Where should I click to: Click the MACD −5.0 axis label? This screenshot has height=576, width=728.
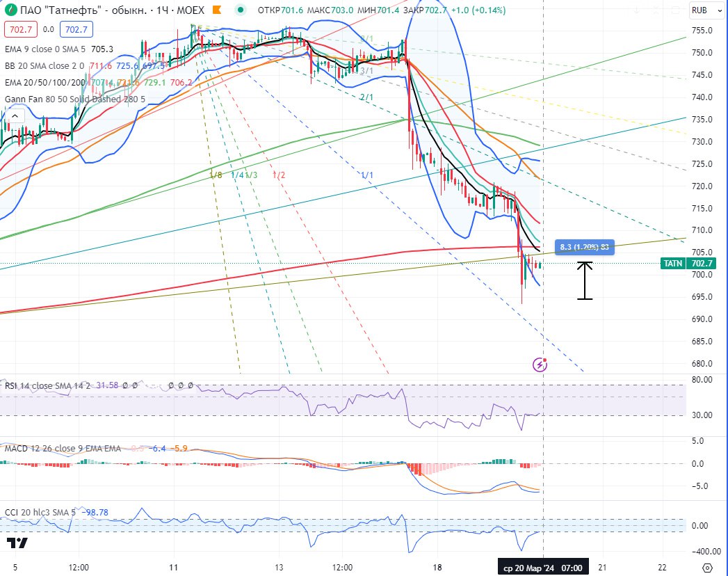pyautogui.click(x=700, y=486)
